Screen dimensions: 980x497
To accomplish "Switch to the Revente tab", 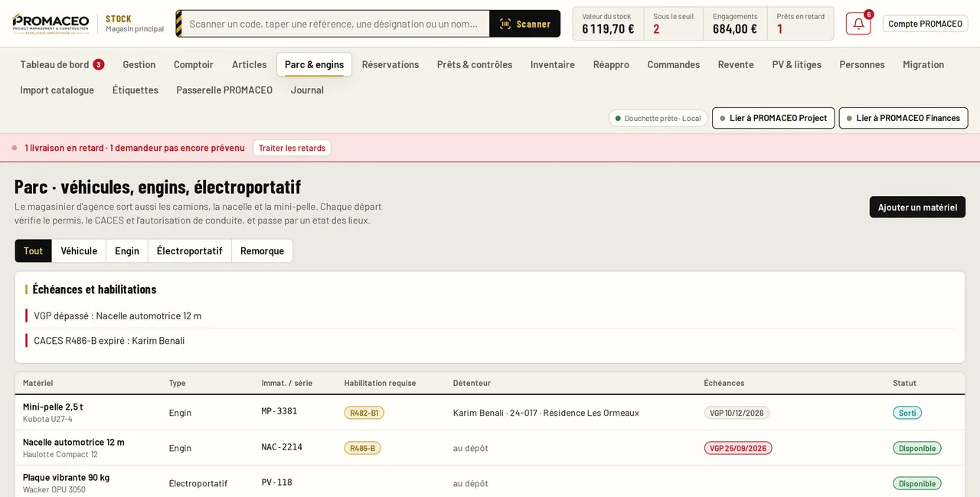I will click(736, 64).
